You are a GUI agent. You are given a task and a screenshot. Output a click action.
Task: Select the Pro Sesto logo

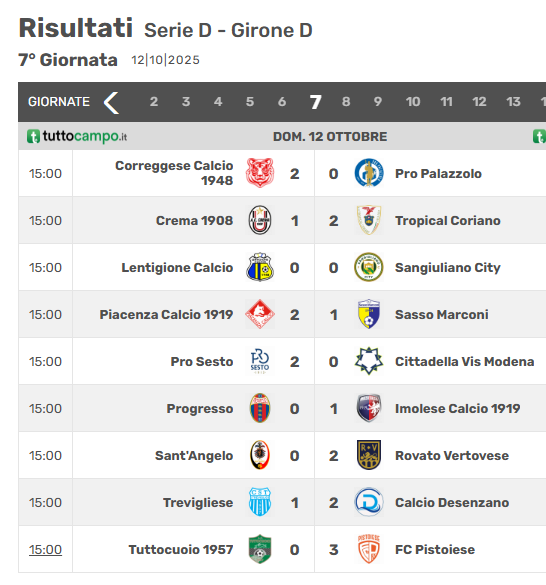[x=260, y=361]
